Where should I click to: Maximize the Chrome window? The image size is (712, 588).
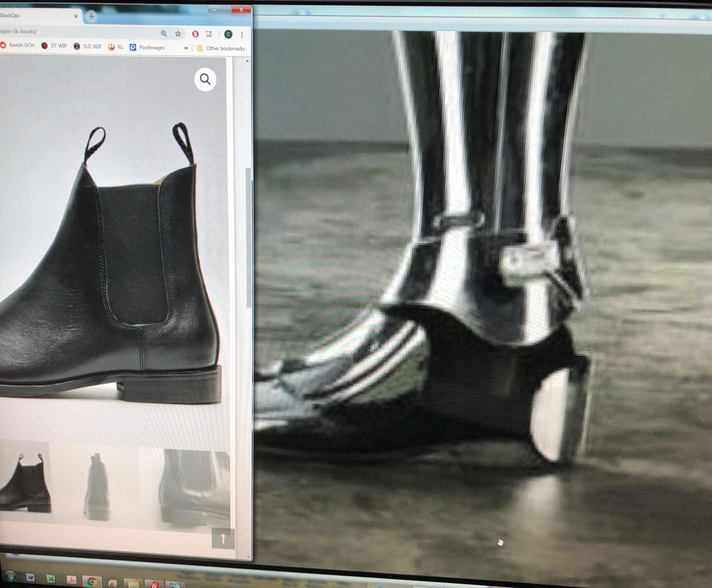(x=226, y=9)
